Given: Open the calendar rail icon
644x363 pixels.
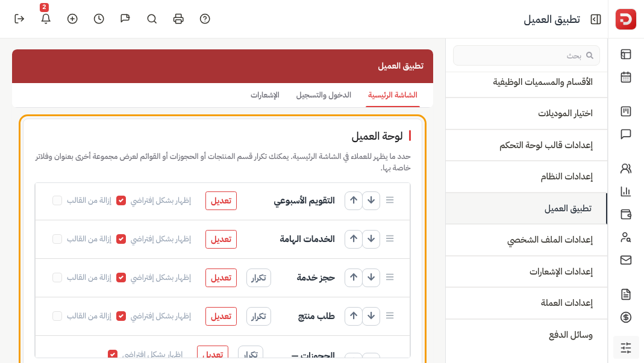Looking at the screenshot, I should (x=625, y=77).
